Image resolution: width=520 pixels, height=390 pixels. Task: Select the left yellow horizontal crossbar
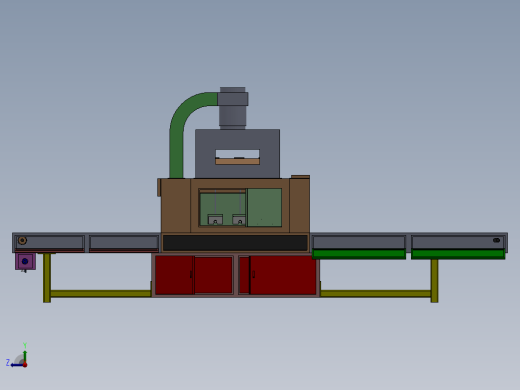(x=101, y=294)
